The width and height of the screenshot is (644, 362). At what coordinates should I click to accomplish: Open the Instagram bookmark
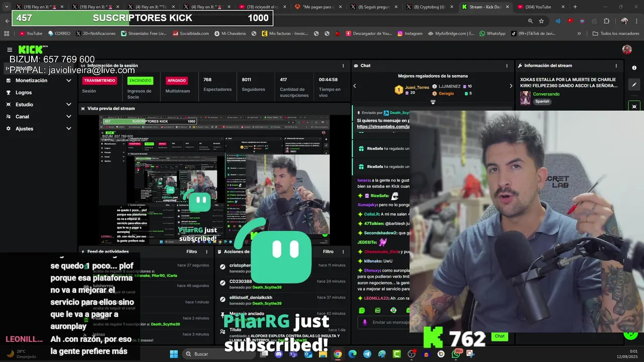(410, 34)
